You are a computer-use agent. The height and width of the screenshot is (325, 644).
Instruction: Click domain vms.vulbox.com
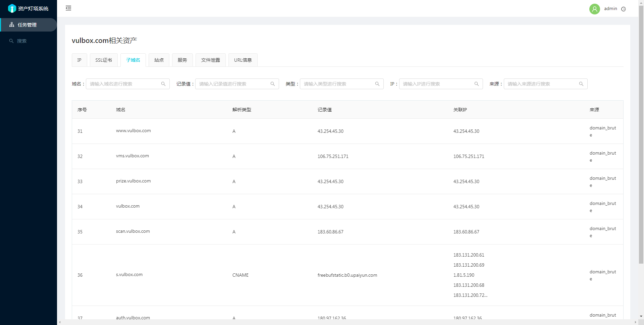tap(132, 156)
